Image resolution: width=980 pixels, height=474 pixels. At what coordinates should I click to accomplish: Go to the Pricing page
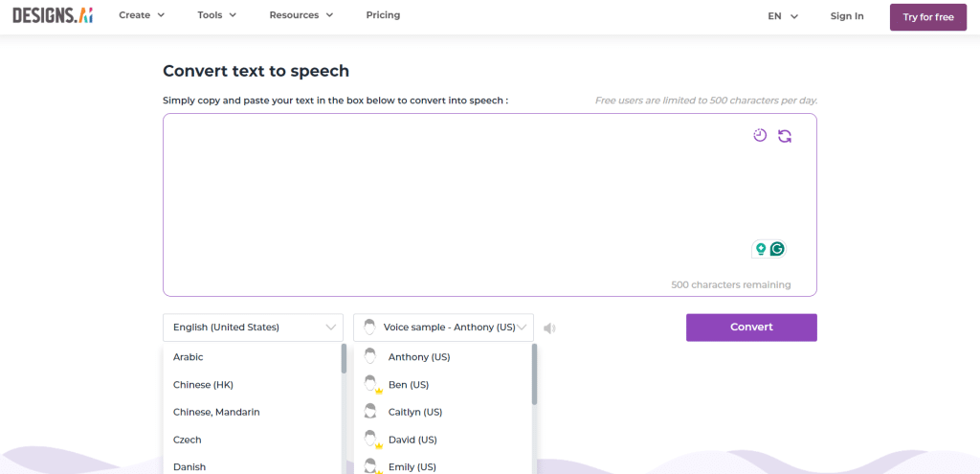[383, 15]
